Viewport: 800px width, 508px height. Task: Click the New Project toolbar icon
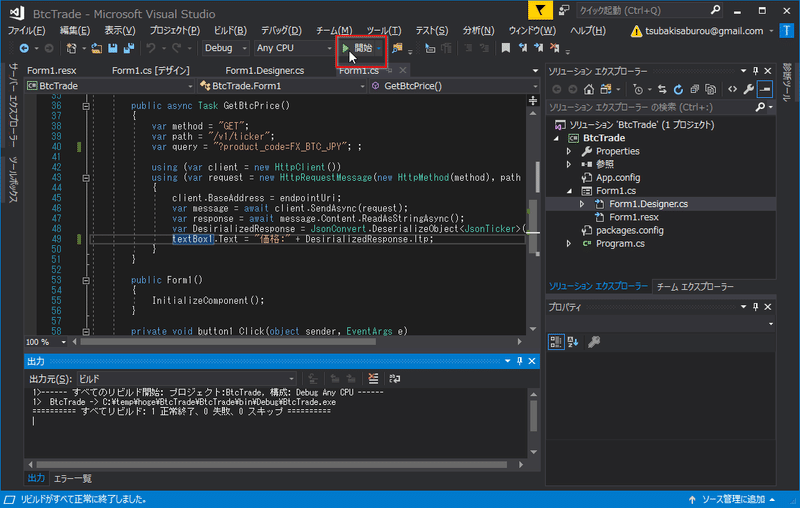[x=71, y=48]
